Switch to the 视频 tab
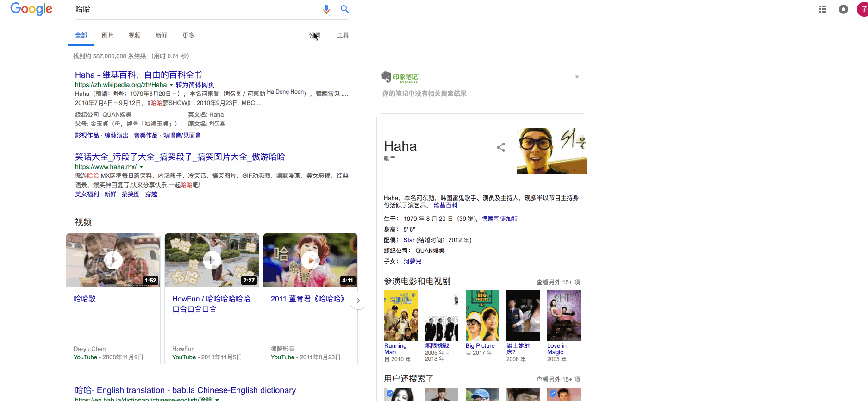The height and width of the screenshot is (401, 868). pyautogui.click(x=135, y=36)
